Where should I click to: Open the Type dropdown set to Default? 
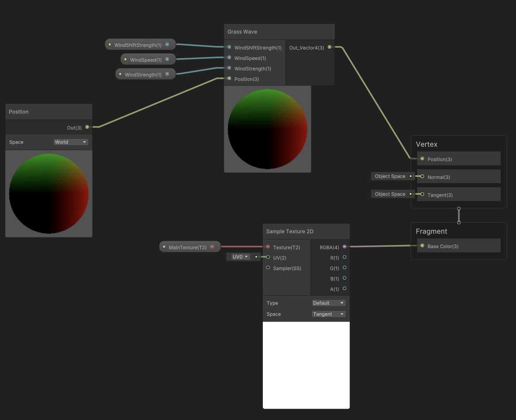point(328,303)
